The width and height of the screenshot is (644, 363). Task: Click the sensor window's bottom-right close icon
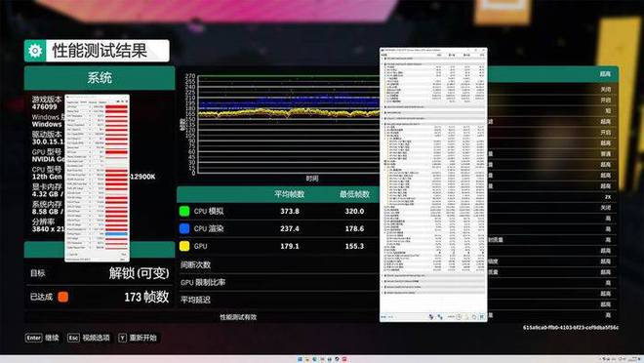(482, 316)
